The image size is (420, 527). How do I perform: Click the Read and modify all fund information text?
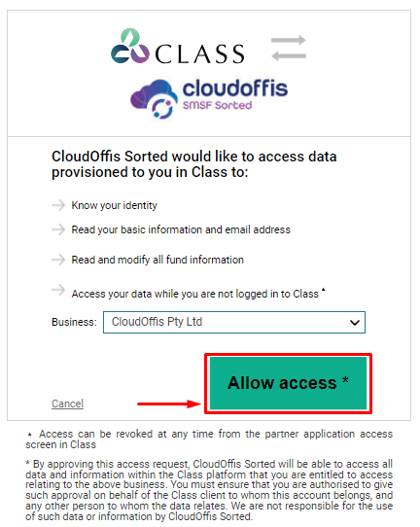[x=157, y=260]
